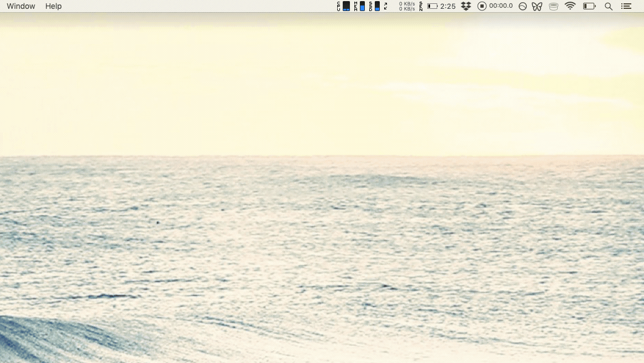Click the battery icon beside 2:25
The width and height of the screenshot is (644, 363).
(432, 6)
